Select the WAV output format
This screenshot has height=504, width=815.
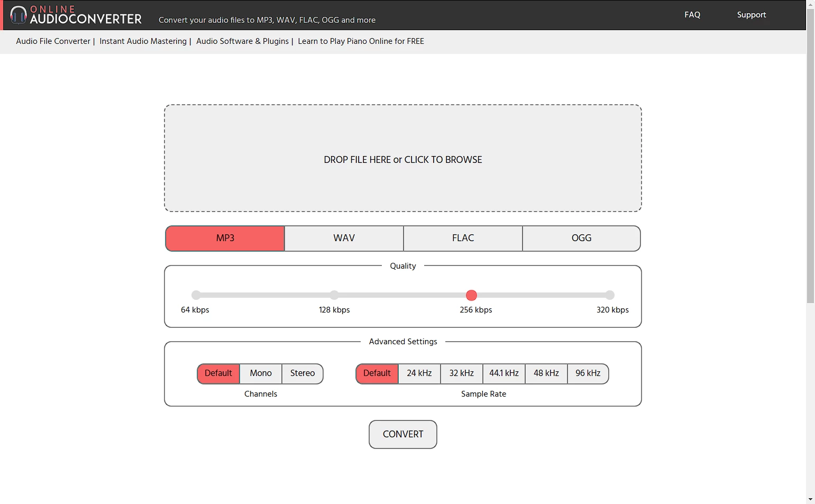[x=344, y=239]
